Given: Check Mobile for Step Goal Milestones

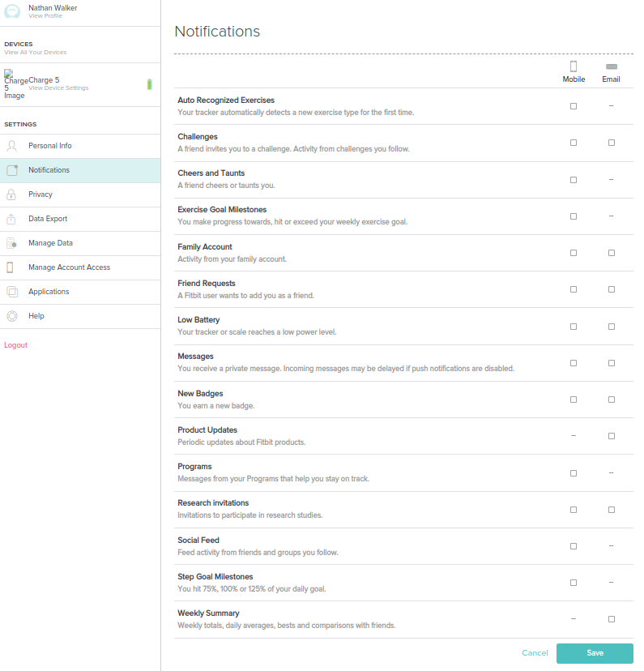Looking at the screenshot, I should [x=574, y=583].
